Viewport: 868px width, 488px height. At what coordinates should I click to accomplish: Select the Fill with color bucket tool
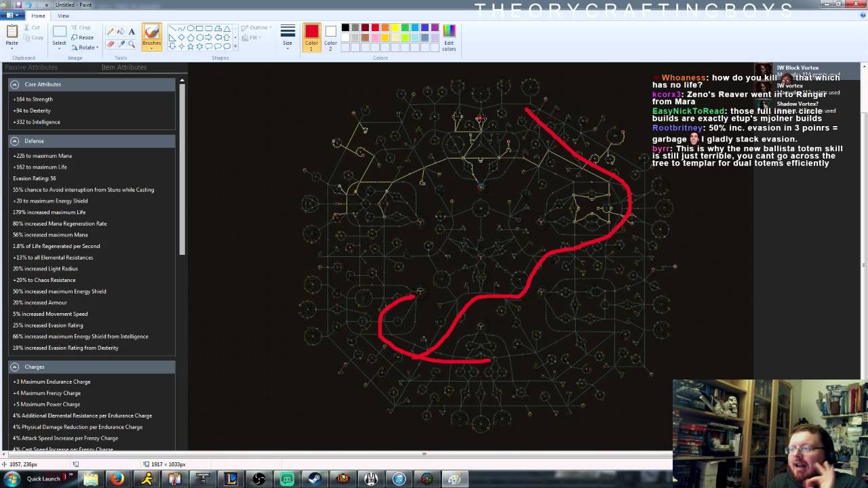click(x=121, y=31)
